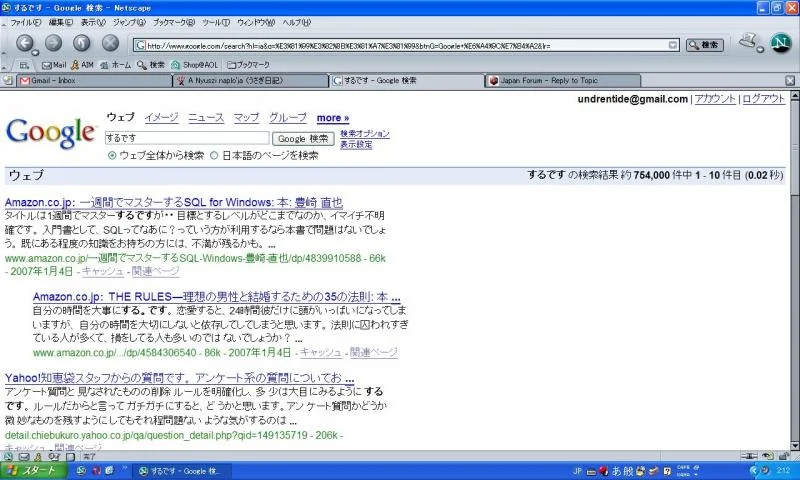This screenshot has height=480, width=800.
Task: Click the Print printer icon in the toolbar
Action: (748, 42)
